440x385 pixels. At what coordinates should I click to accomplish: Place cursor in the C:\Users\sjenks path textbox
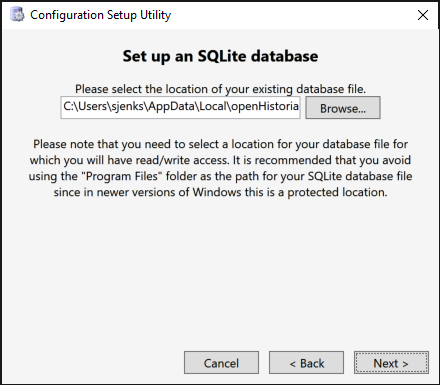click(180, 107)
